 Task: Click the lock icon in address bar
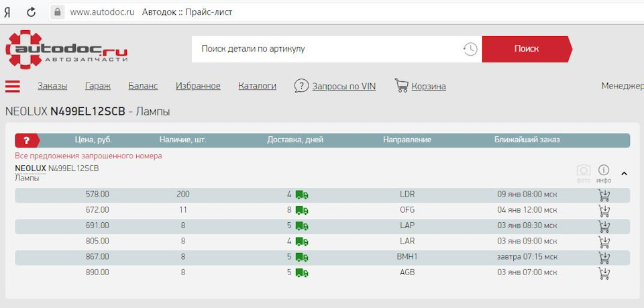(58, 12)
